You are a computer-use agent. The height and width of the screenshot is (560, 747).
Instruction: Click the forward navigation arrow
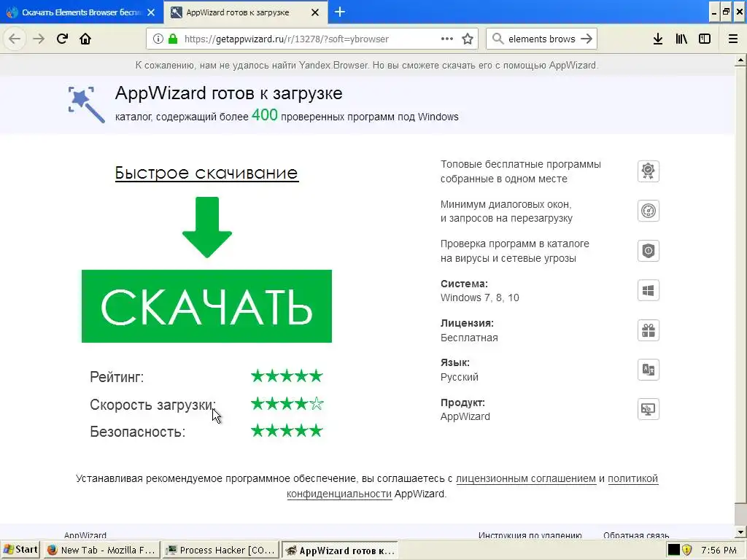(x=39, y=39)
